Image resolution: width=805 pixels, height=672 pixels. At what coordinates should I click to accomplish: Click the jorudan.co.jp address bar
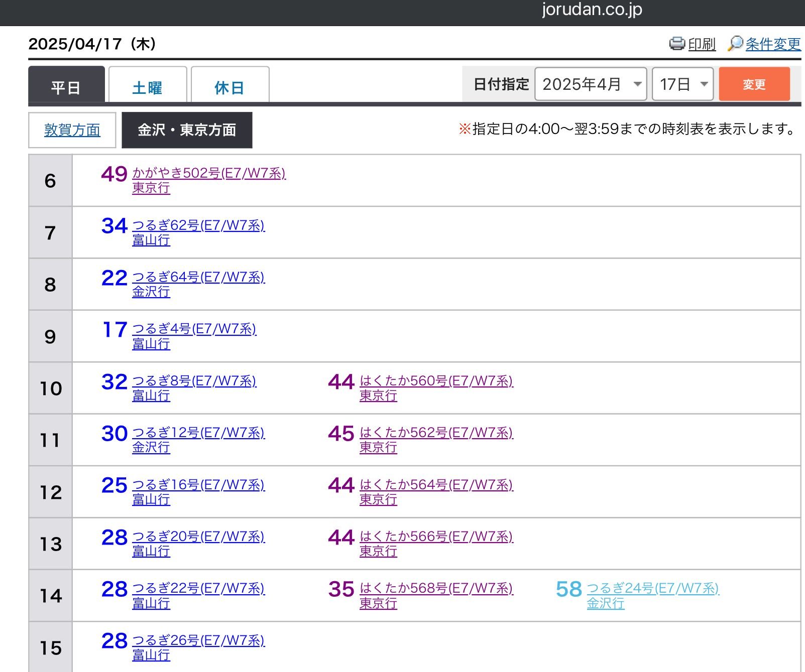592,9
